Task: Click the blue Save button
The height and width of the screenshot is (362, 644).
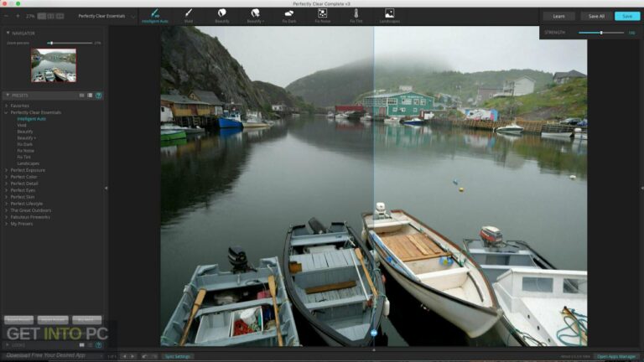Action: coord(627,16)
